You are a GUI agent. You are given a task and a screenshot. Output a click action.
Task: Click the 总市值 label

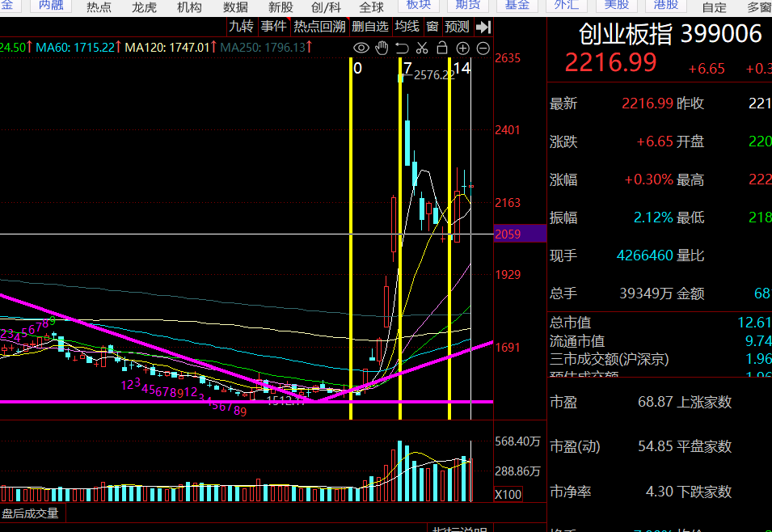[x=570, y=322]
